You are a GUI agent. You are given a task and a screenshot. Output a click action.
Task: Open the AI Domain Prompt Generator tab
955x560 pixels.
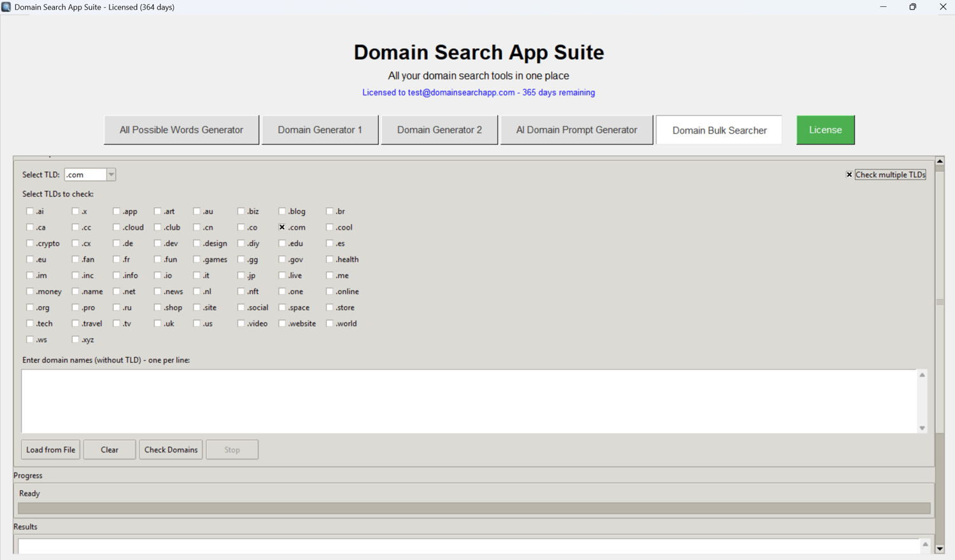[577, 130]
